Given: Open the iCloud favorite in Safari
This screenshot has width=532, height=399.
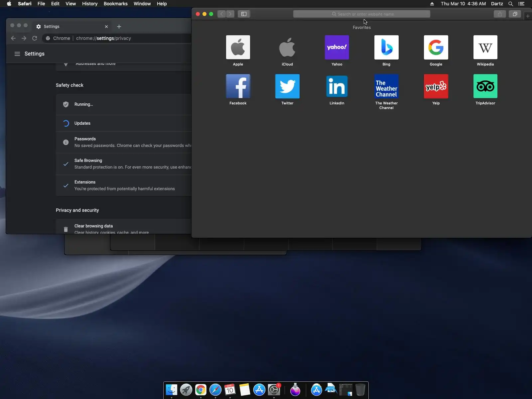Looking at the screenshot, I should pos(287,48).
